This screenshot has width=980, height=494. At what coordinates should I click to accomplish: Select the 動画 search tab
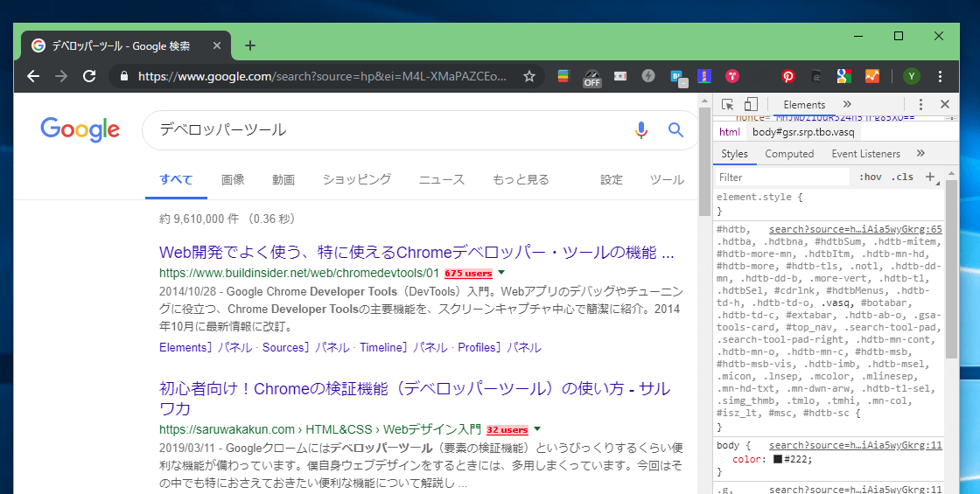283,180
